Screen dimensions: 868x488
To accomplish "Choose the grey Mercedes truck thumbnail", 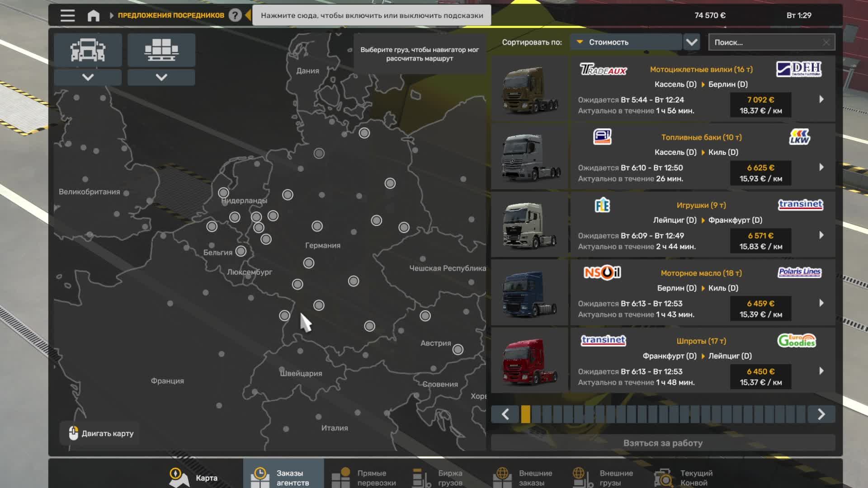I will (x=529, y=157).
